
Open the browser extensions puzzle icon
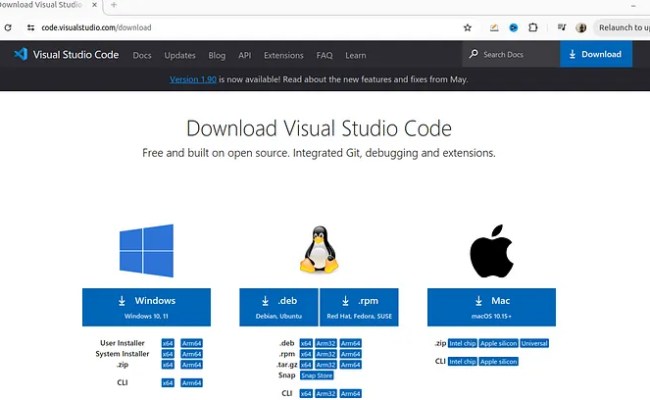click(533, 28)
